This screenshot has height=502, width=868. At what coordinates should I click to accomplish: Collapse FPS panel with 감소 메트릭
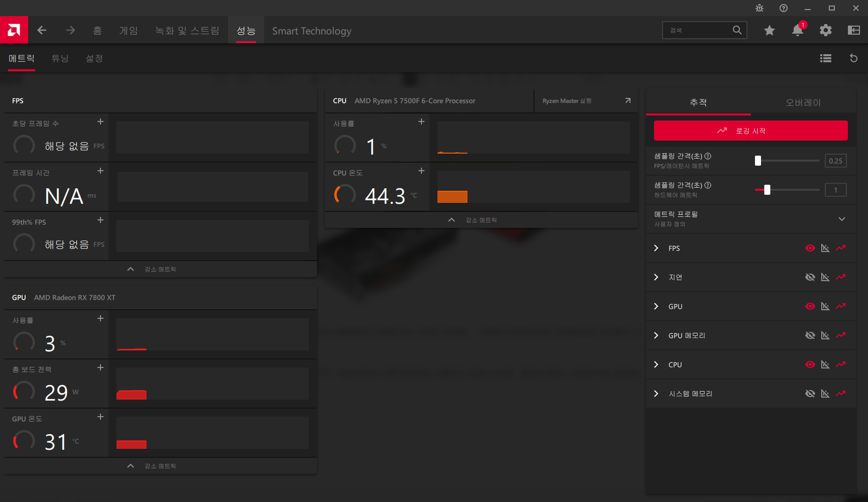point(160,269)
